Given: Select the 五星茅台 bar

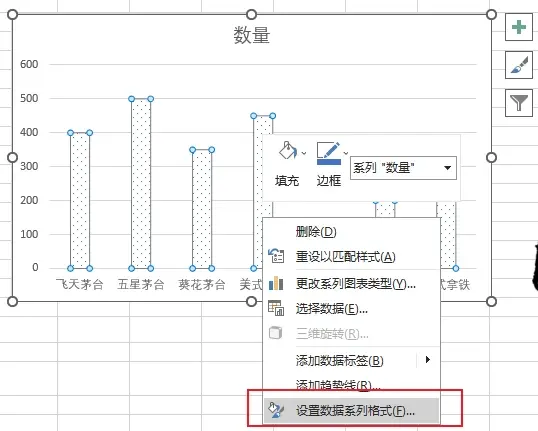Looking at the screenshot, I should point(141,184).
